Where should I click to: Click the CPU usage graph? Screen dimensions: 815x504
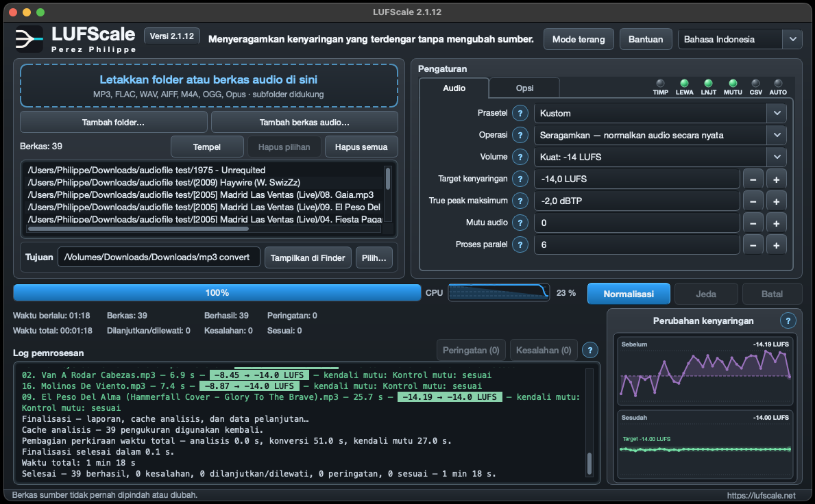coord(498,293)
